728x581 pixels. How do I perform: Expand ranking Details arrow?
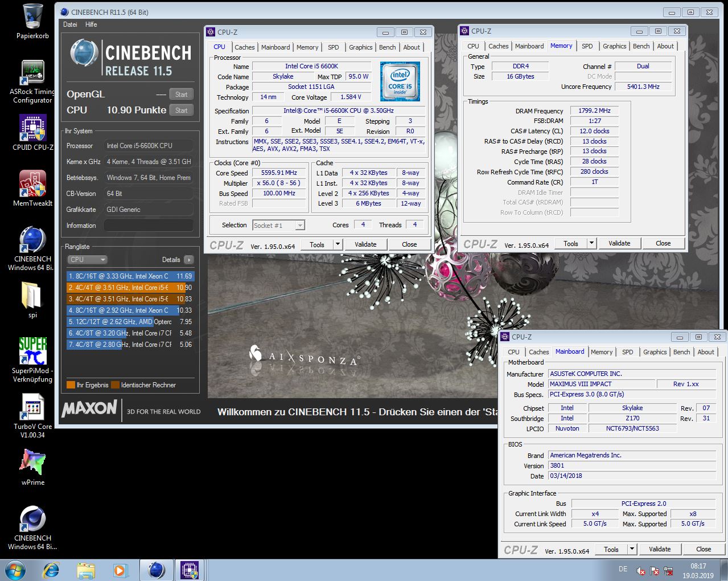tap(189, 260)
